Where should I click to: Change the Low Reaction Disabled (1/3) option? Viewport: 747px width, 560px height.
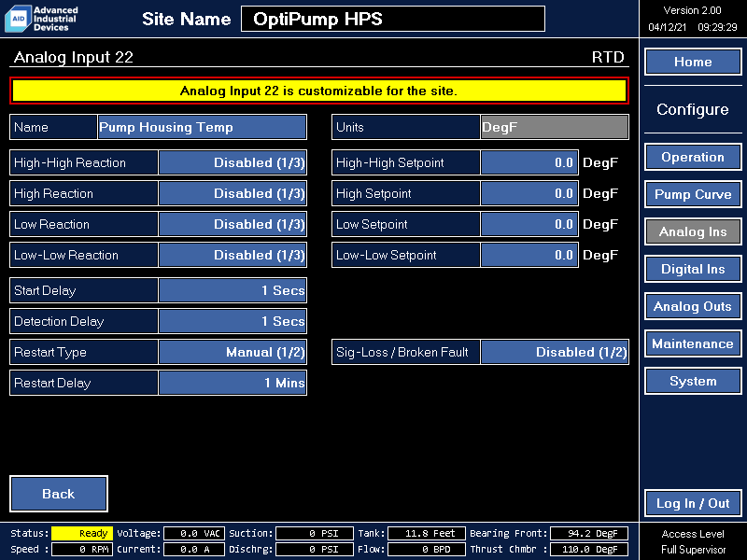[x=233, y=224]
